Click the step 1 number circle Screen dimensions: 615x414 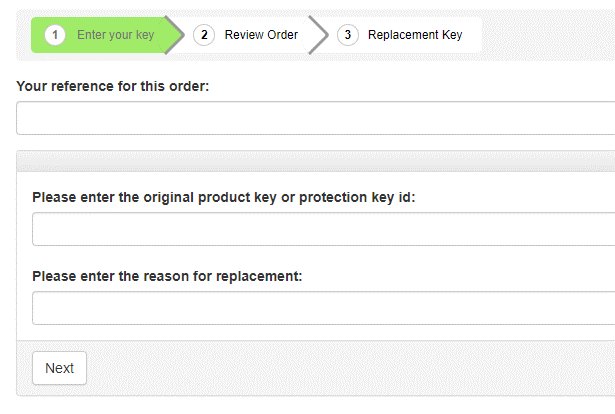coord(54,35)
